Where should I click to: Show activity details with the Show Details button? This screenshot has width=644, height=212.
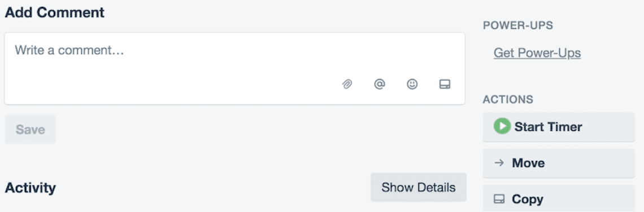(419, 187)
